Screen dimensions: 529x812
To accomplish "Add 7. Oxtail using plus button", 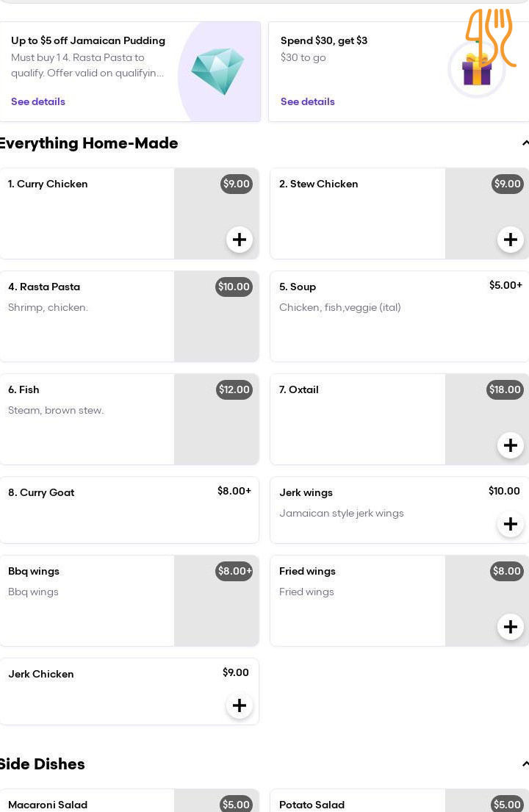I will pyautogui.click(x=511, y=445).
